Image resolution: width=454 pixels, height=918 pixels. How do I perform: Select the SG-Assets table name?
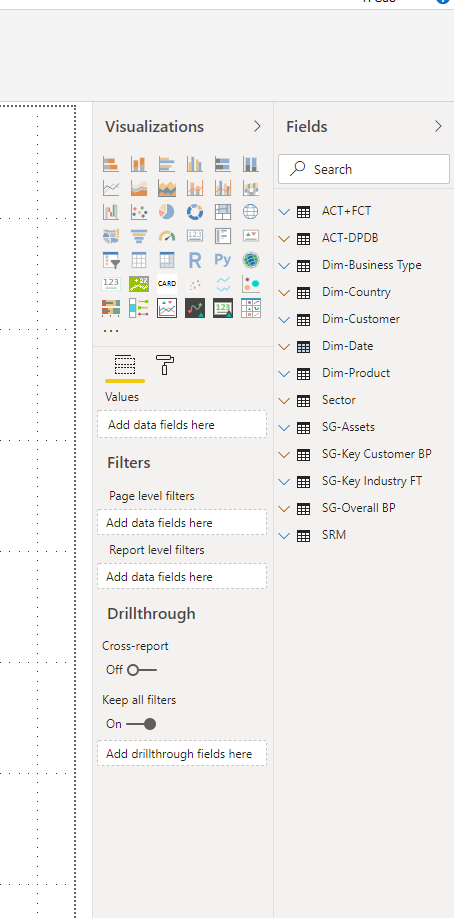pos(348,427)
